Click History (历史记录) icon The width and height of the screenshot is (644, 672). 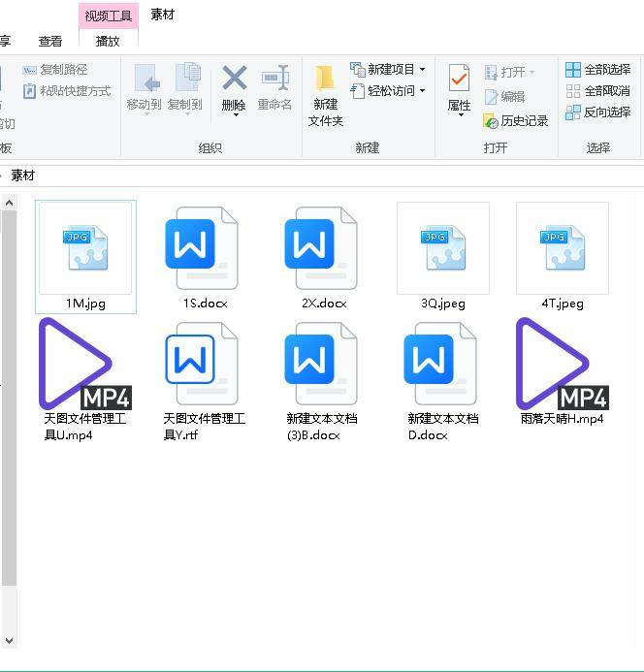click(x=491, y=121)
